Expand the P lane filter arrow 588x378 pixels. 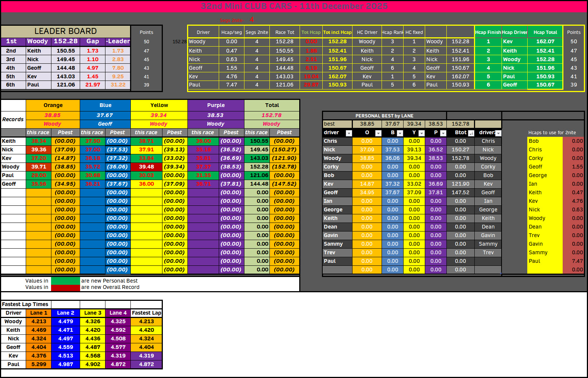pos(443,133)
